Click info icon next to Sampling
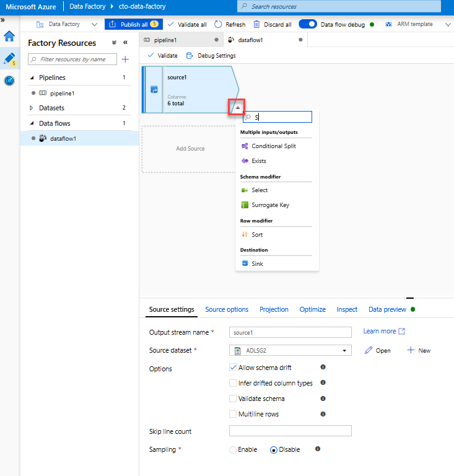Viewport: 454px width, 476px height. coord(318,449)
